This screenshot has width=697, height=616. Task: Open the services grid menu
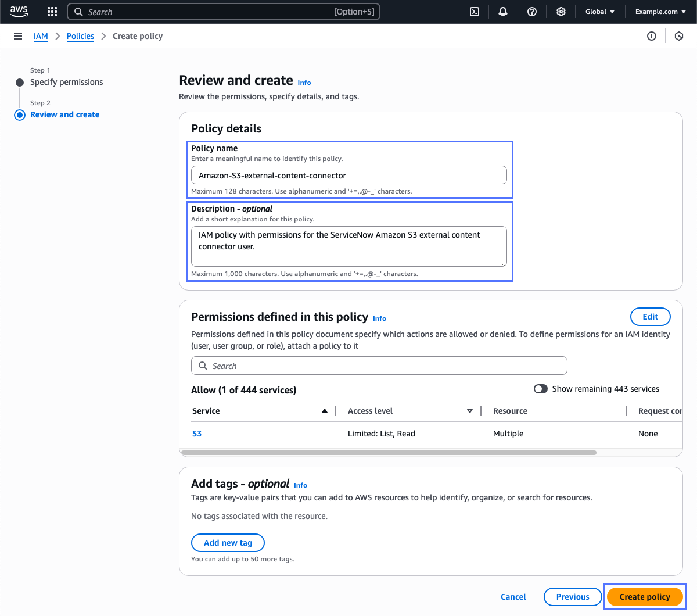coord(52,12)
